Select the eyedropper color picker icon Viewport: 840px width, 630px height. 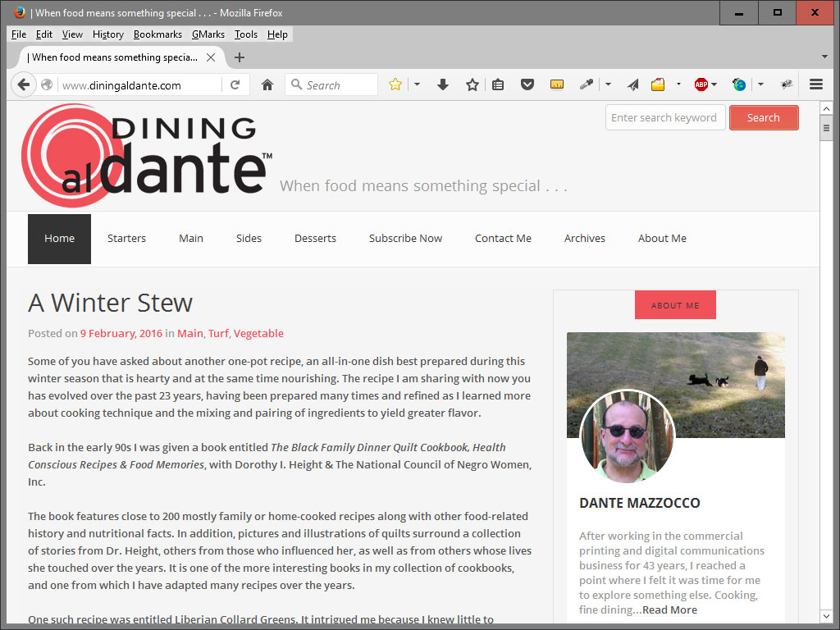pos(586,84)
